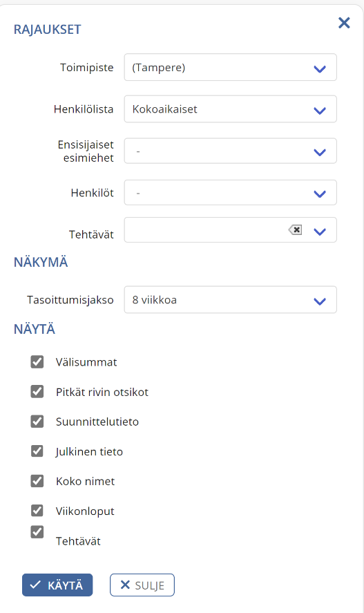The height and width of the screenshot is (613, 364).
Task: Toggle the Tehtävät checkbox under Näytä
Action: tap(37, 531)
